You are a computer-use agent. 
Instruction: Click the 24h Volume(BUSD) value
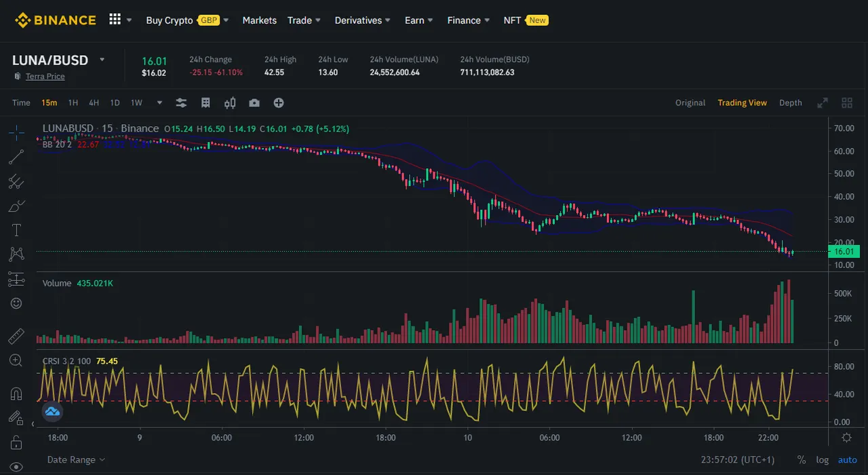(x=487, y=72)
